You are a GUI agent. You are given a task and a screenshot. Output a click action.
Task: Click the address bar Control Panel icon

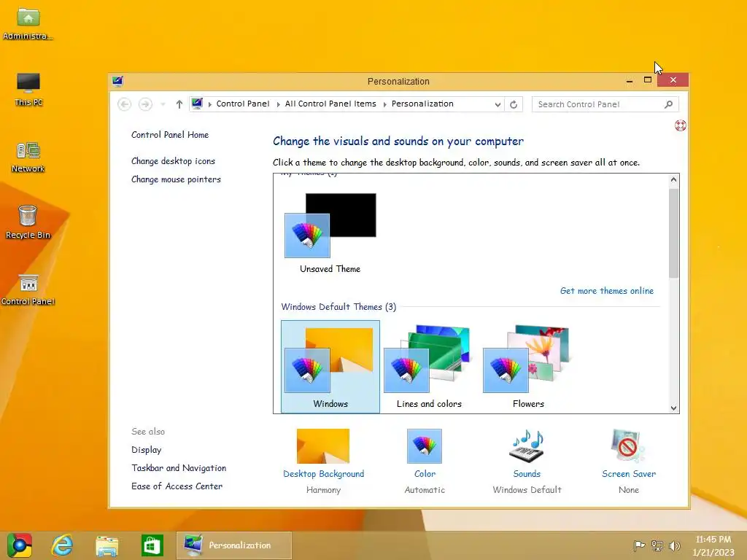[197, 104]
